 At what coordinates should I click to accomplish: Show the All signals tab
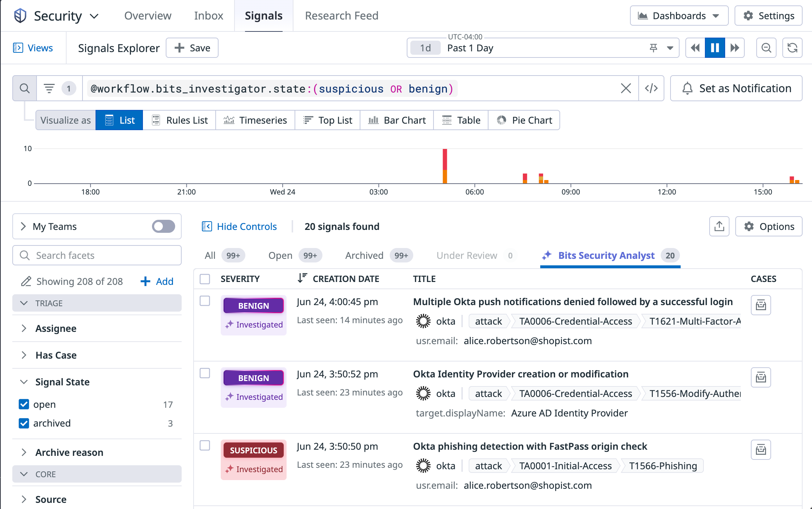[x=224, y=256]
